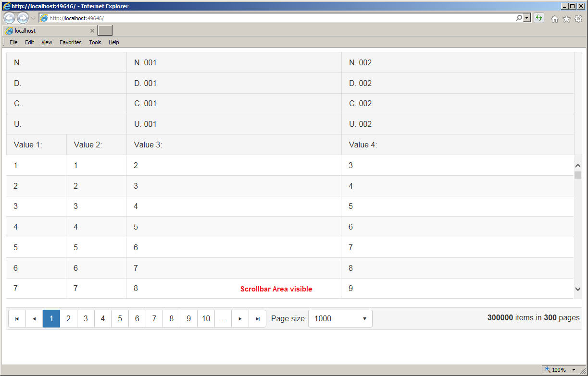Jump to last page of the grid
Image resolution: width=588 pixels, height=376 pixels.
click(257, 319)
